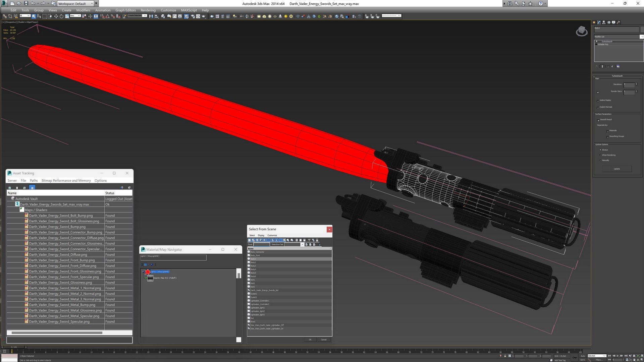Click the TurboSmooth Update button
Screen dimensions: 644x362
click(x=617, y=169)
